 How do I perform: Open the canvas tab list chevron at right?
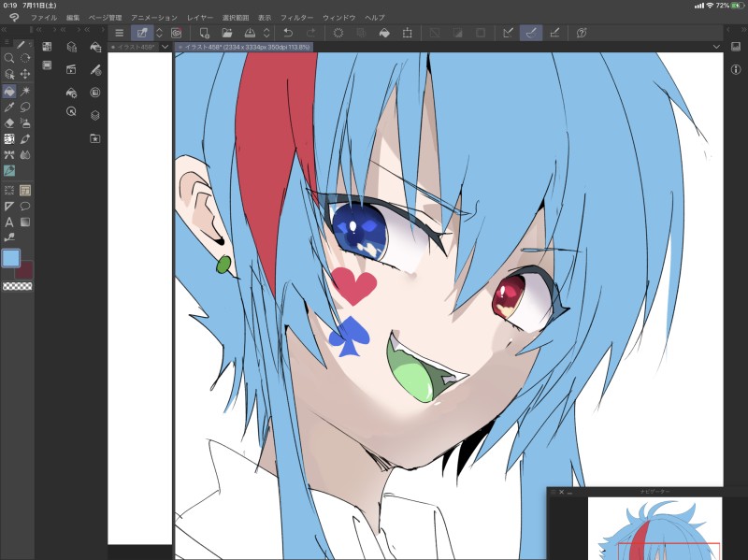tap(716, 47)
